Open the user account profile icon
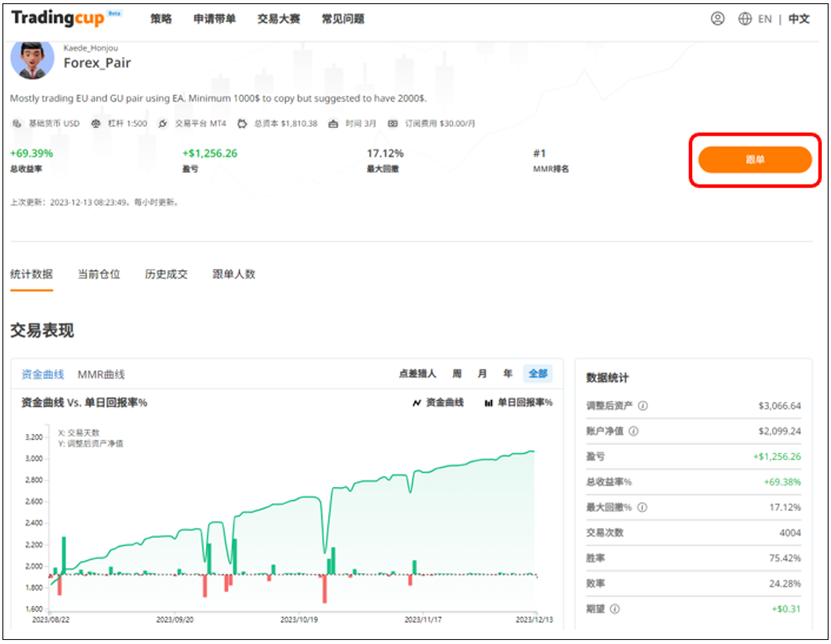831x644 pixels. 717,19
